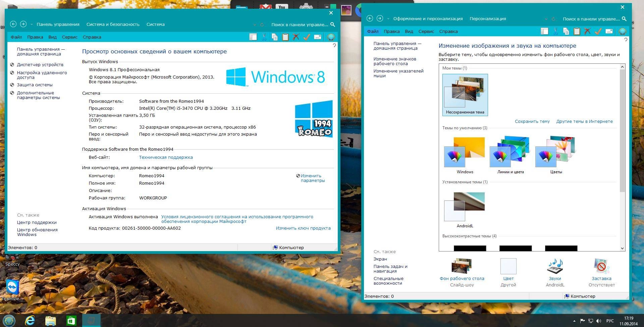The image size is (644, 327).
Task: Open Фон рабочего стола settings
Action: [462, 272]
